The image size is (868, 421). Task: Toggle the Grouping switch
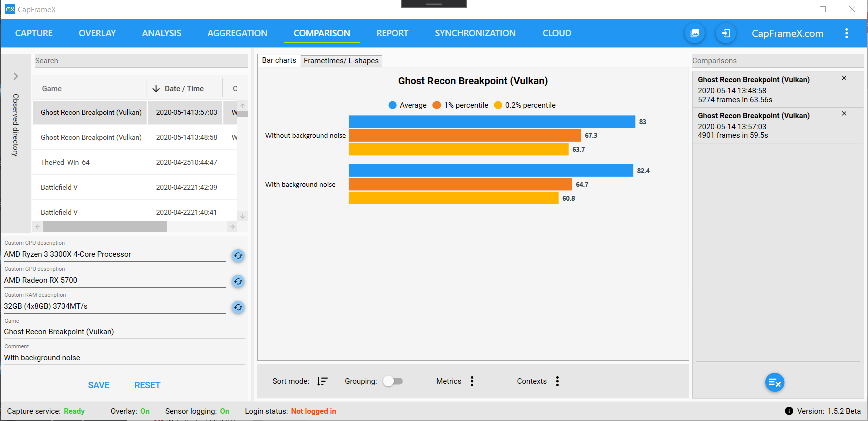(393, 381)
